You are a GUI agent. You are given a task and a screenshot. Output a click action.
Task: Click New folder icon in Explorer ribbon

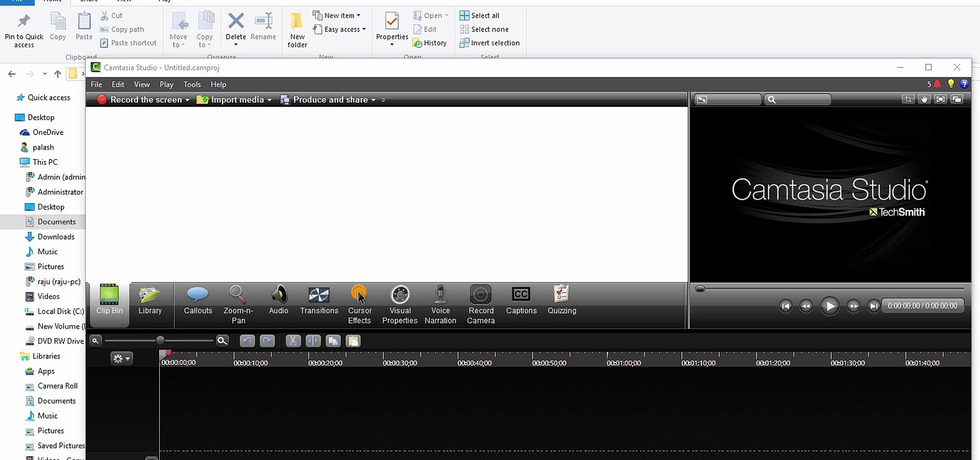(x=297, y=30)
